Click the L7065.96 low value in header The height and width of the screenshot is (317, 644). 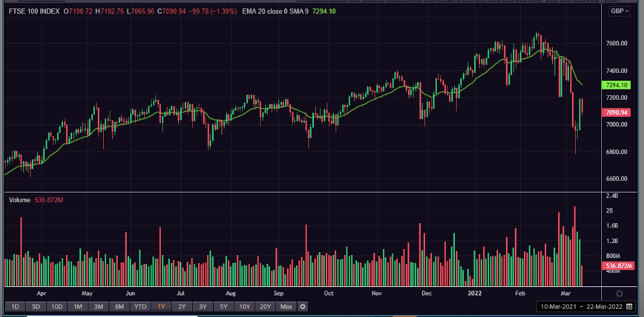click(x=140, y=12)
